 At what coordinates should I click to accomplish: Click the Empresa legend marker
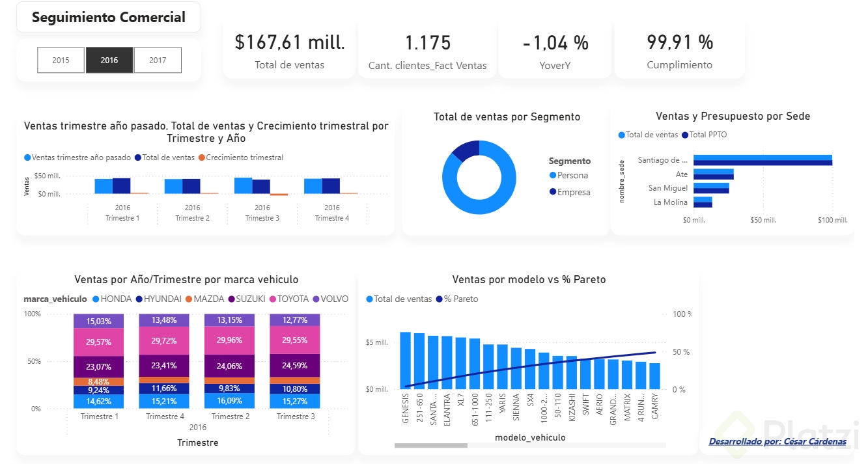point(553,192)
